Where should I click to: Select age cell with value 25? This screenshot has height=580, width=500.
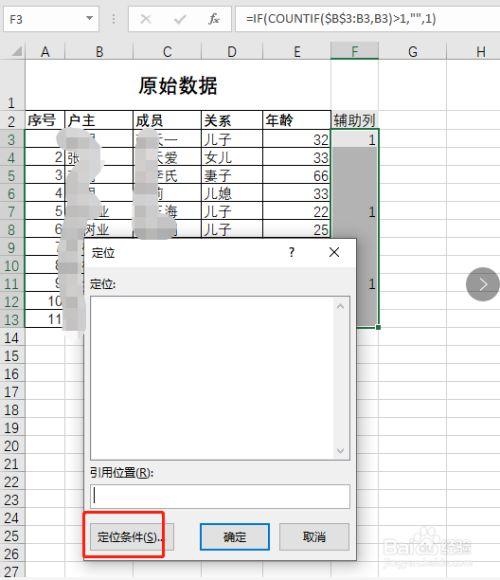pyautogui.click(x=297, y=229)
